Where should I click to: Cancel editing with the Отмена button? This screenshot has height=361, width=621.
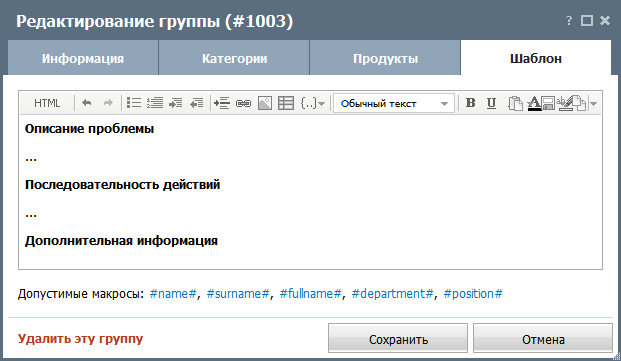(543, 339)
